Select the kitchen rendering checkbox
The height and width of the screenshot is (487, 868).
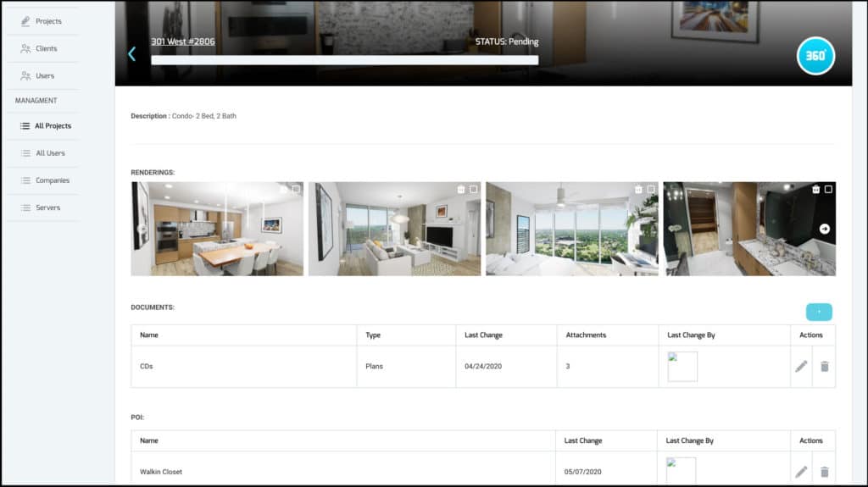point(296,189)
